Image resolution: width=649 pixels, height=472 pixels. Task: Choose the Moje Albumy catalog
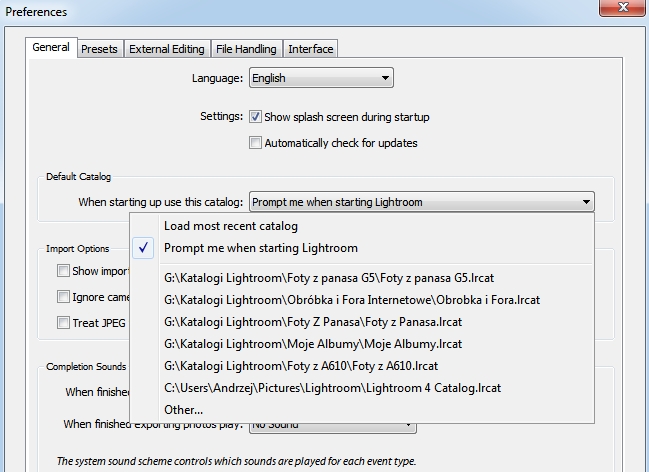coord(313,344)
